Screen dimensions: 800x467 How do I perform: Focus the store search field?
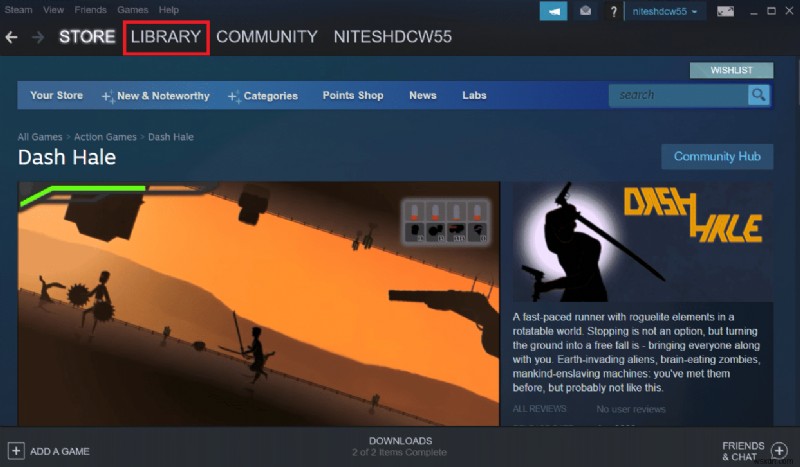point(679,95)
